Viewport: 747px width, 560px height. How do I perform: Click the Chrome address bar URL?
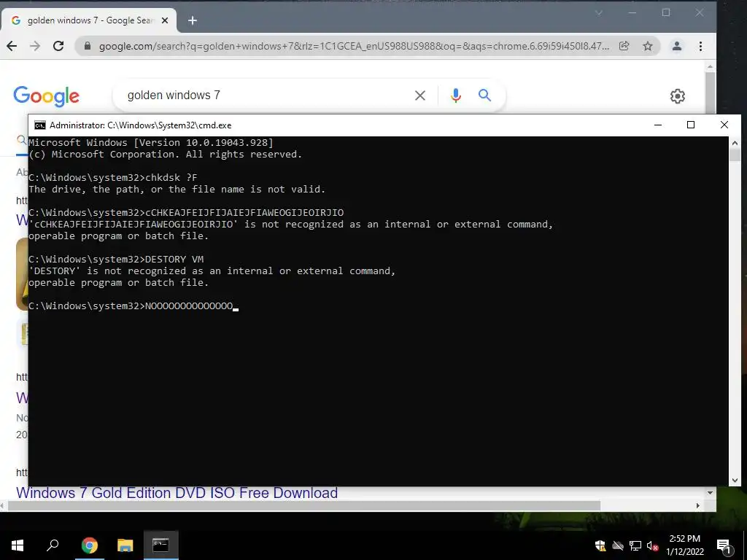(354, 46)
